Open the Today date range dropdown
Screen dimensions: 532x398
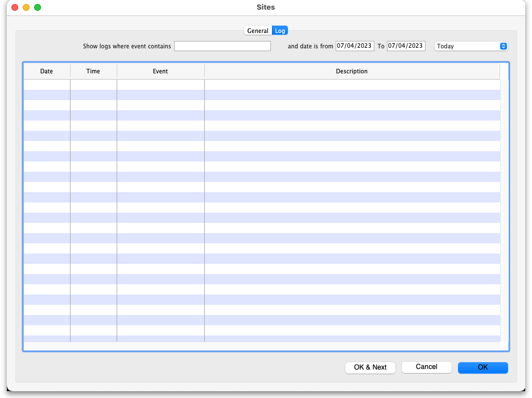(x=471, y=46)
